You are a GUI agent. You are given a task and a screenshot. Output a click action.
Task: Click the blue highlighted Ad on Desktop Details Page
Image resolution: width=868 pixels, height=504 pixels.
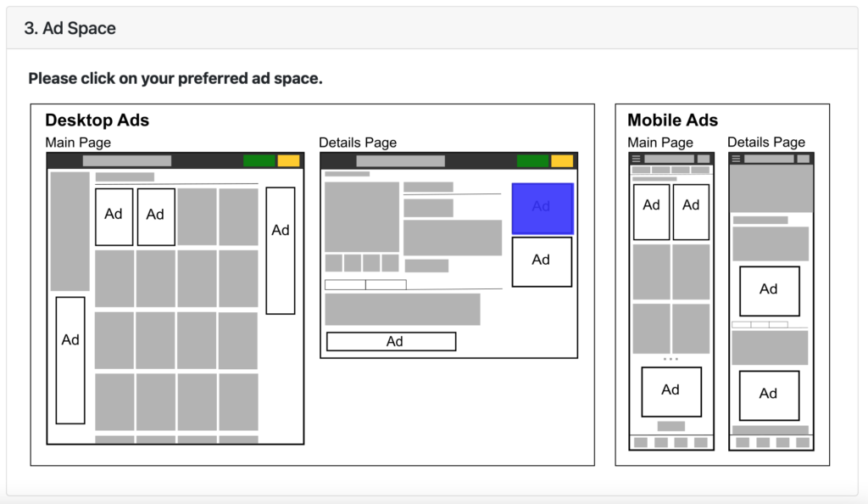(542, 208)
